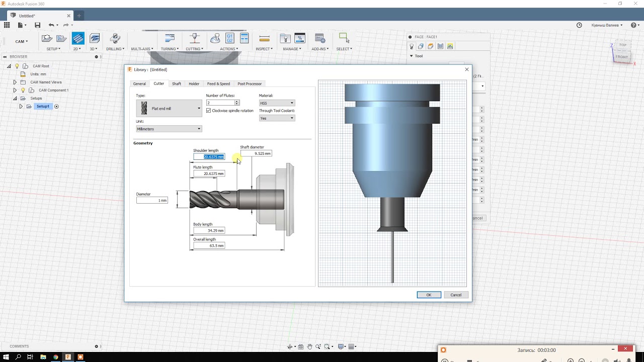Viewport: 644px width, 362px height.
Task: Click Cancel in the Library dialog
Action: point(456,295)
